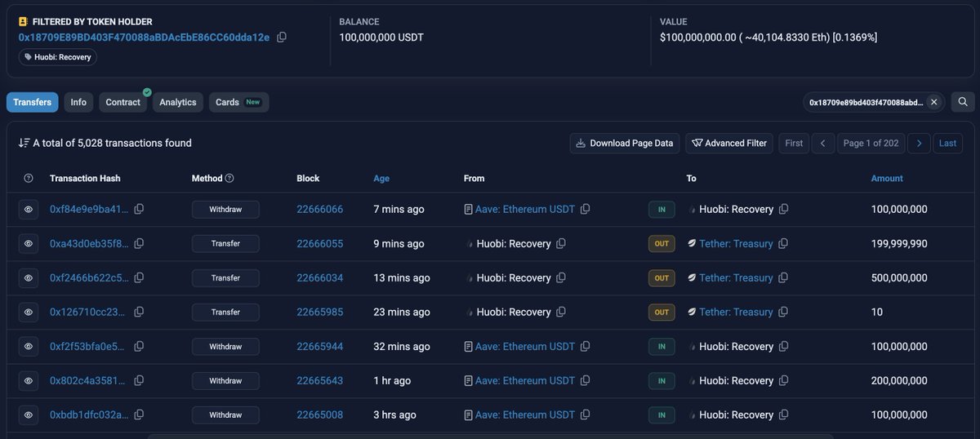This screenshot has height=439, width=980.
Task: Open the Transfers tab
Action: coord(32,102)
